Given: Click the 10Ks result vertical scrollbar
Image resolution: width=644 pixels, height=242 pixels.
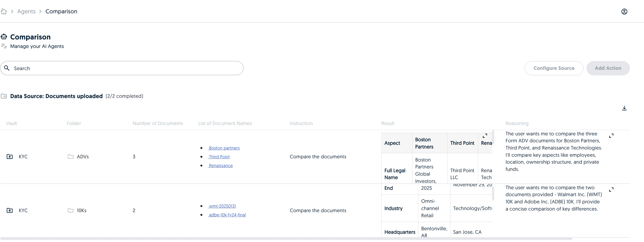Looking at the screenshot, I should (493, 193).
